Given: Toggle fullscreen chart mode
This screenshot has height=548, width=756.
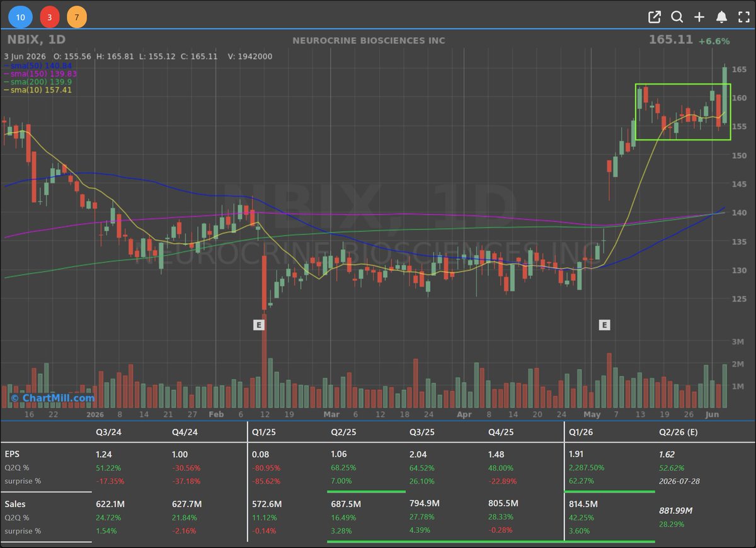Looking at the screenshot, I should (743, 17).
